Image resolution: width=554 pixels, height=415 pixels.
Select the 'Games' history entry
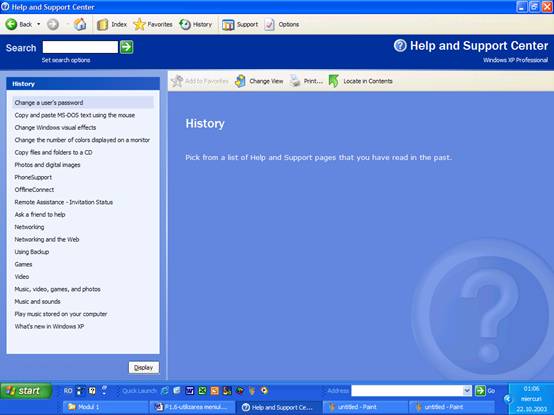23,264
